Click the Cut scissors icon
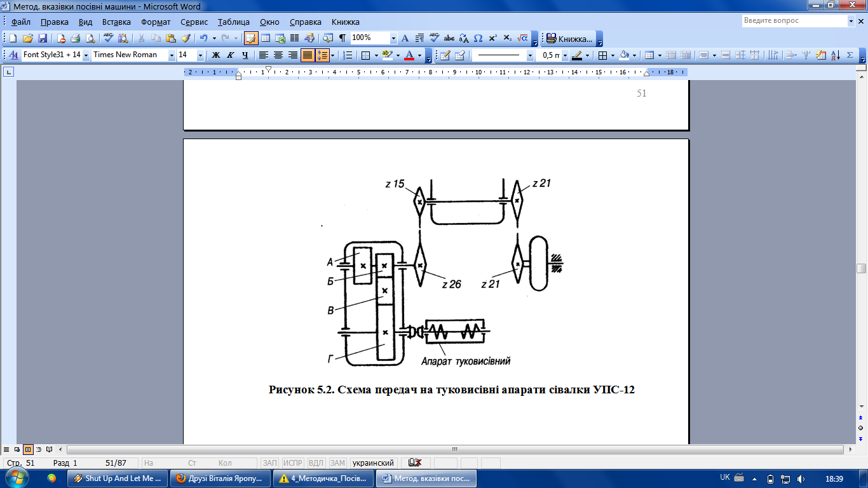 click(141, 38)
